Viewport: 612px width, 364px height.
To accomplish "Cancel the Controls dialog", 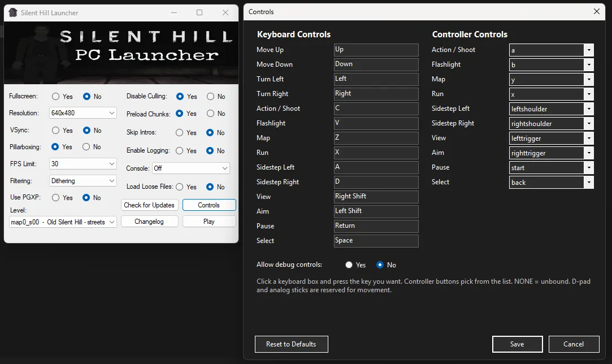I will 574,344.
